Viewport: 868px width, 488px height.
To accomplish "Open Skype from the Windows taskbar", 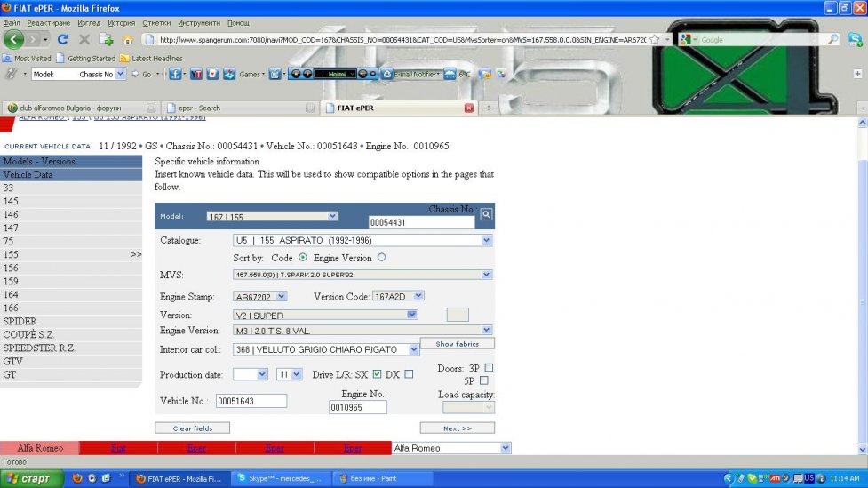I will coord(279,478).
